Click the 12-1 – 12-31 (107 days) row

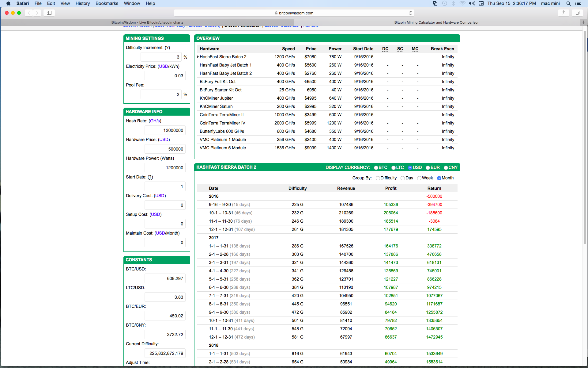click(327, 229)
